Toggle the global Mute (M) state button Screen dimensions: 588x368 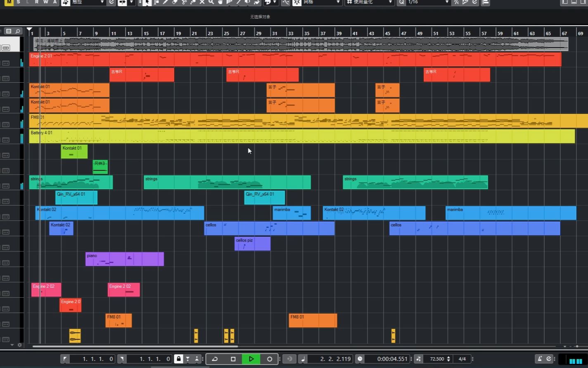(x=9, y=2)
